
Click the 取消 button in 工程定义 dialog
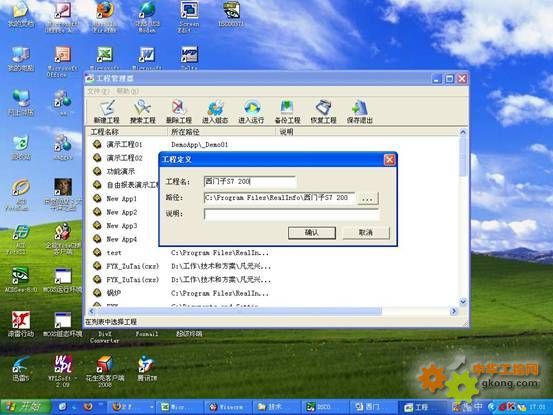(x=366, y=233)
